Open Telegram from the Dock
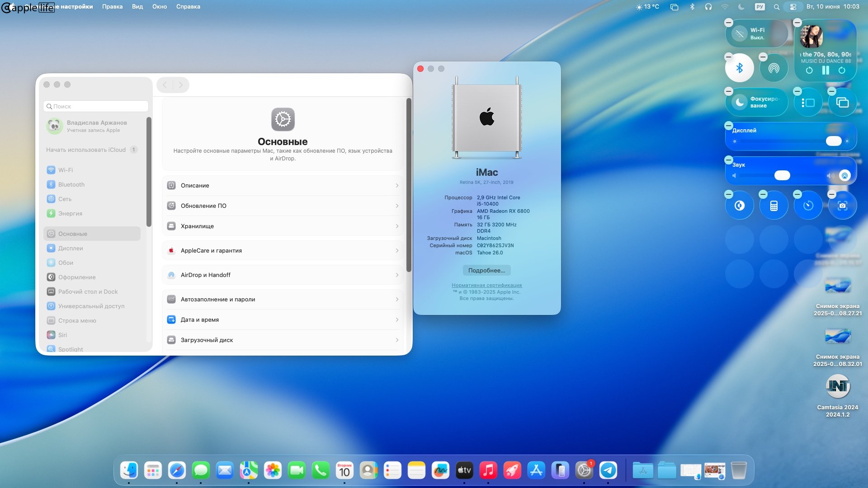 click(608, 470)
